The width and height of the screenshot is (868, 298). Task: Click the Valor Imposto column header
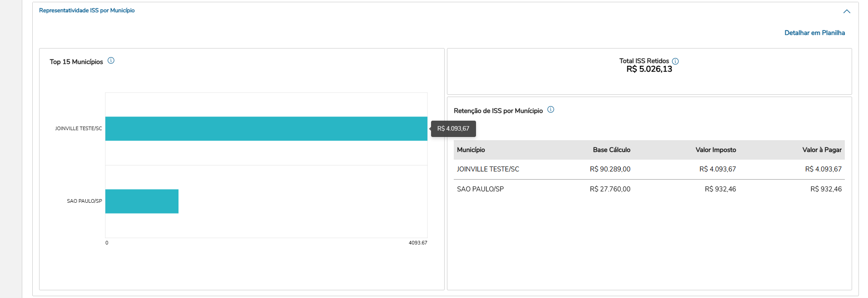715,150
